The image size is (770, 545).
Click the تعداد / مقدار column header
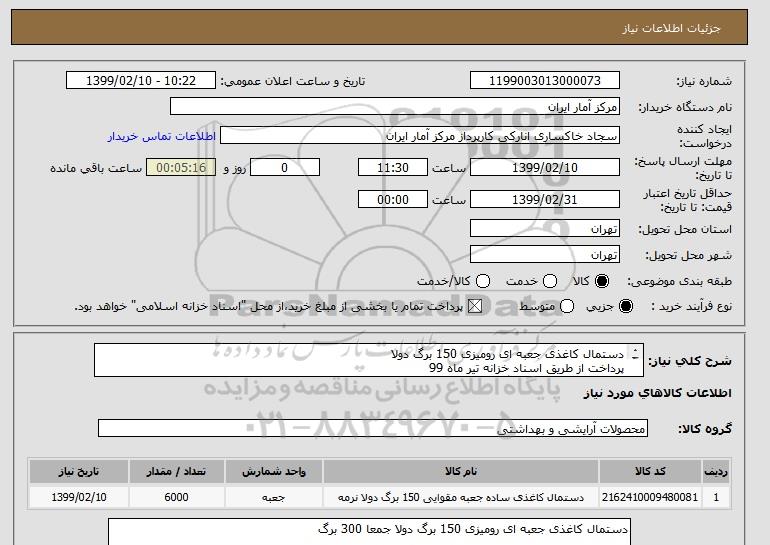[176, 471]
